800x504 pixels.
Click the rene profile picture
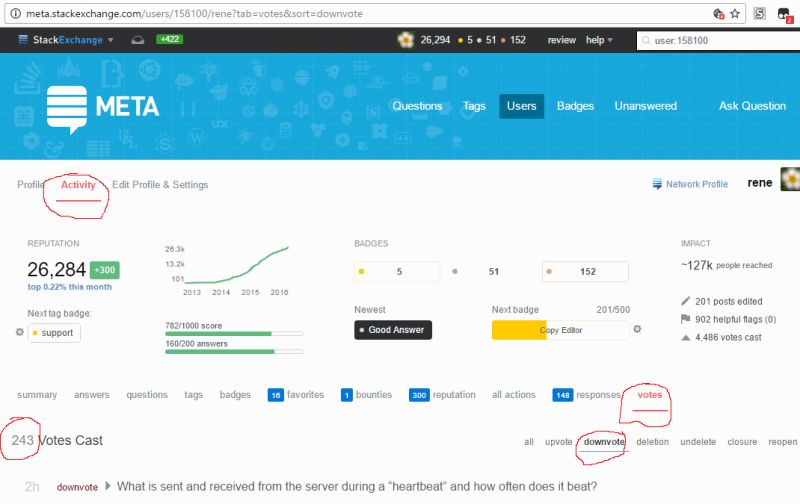tap(790, 179)
